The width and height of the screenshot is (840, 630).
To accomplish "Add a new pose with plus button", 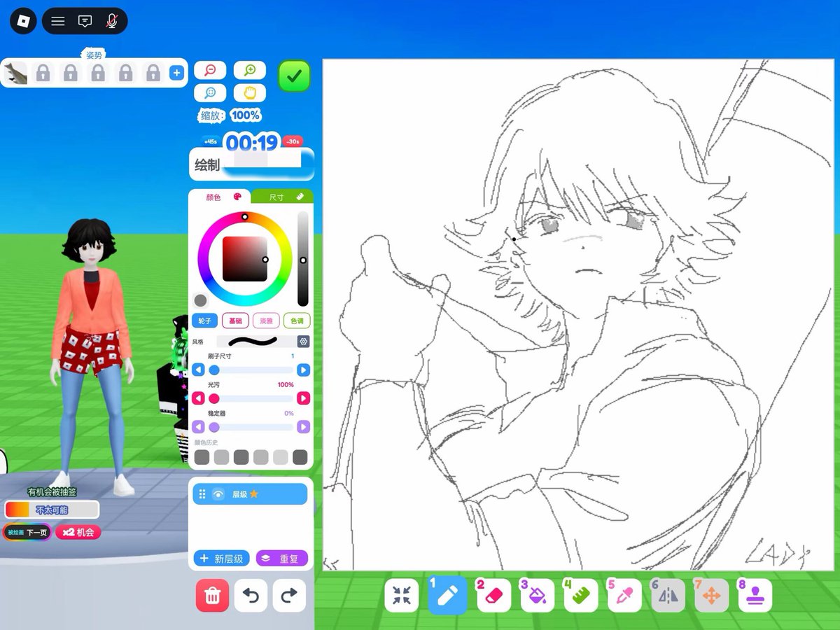I will 176,73.
